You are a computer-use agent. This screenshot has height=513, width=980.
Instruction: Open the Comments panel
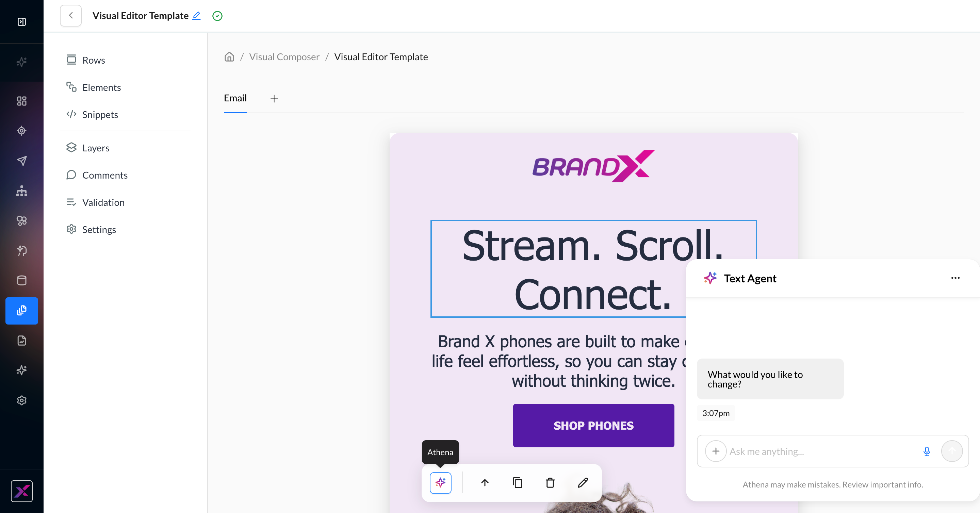pyautogui.click(x=126, y=175)
